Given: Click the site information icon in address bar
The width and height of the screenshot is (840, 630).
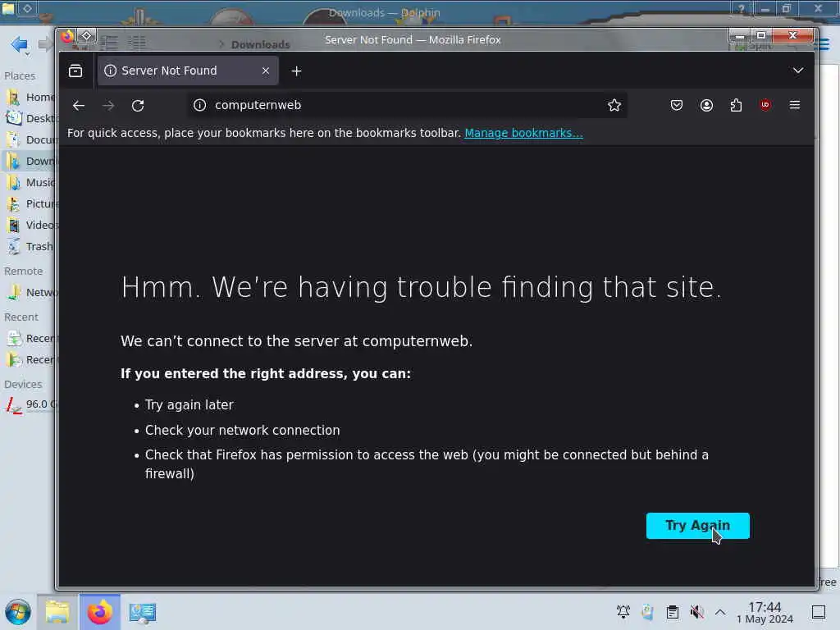Looking at the screenshot, I should click(x=200, y=105).
